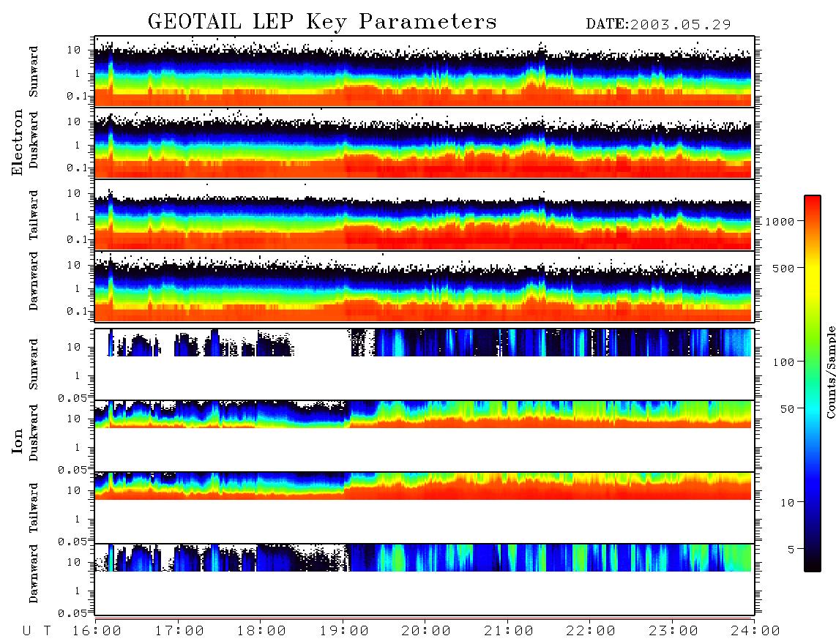Click the "19:00" time tick label
836x644 pixels.
(344, 631)
